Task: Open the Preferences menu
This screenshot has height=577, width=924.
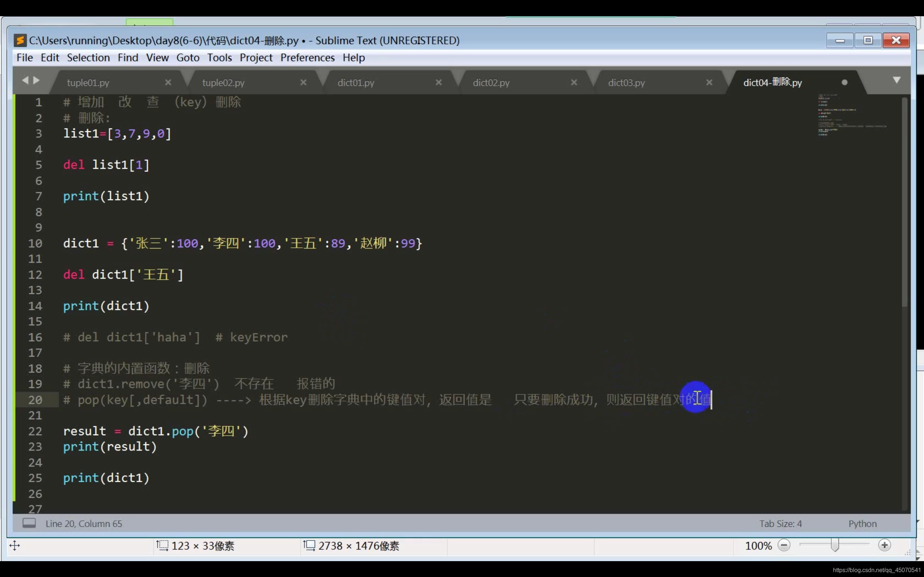Action: pyautogui.click(x=308, y=58)
